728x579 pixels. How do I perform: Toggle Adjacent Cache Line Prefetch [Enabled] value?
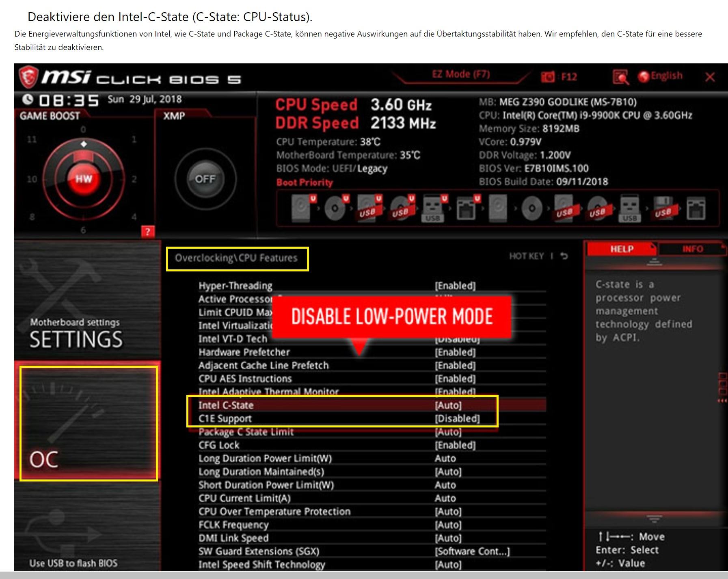tap(455, 365)
